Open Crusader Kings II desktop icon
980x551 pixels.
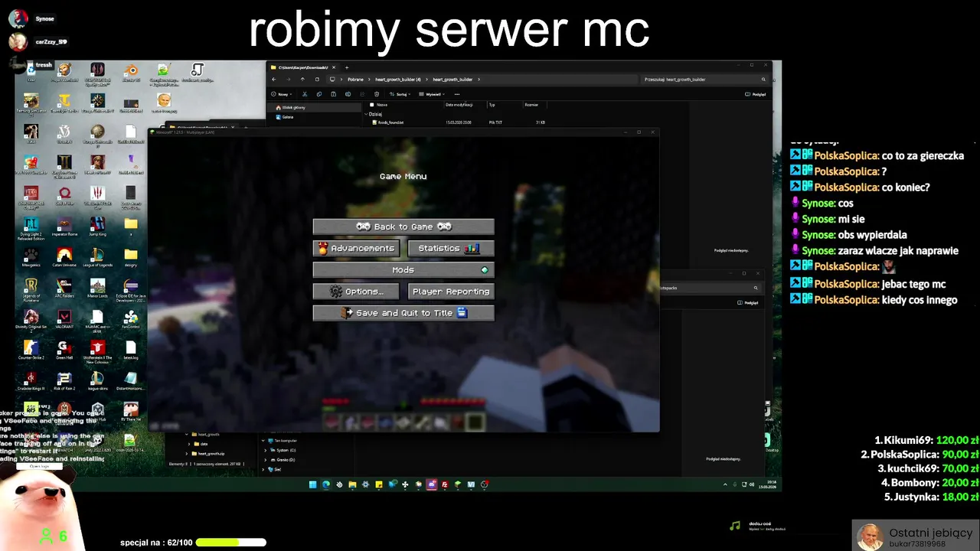[x=31, y=379]
